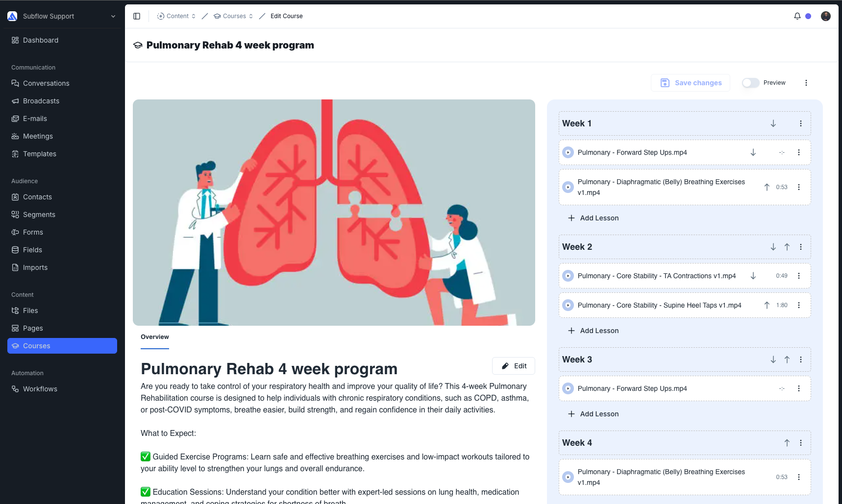Move Week 3 section down

click(773, 360)
